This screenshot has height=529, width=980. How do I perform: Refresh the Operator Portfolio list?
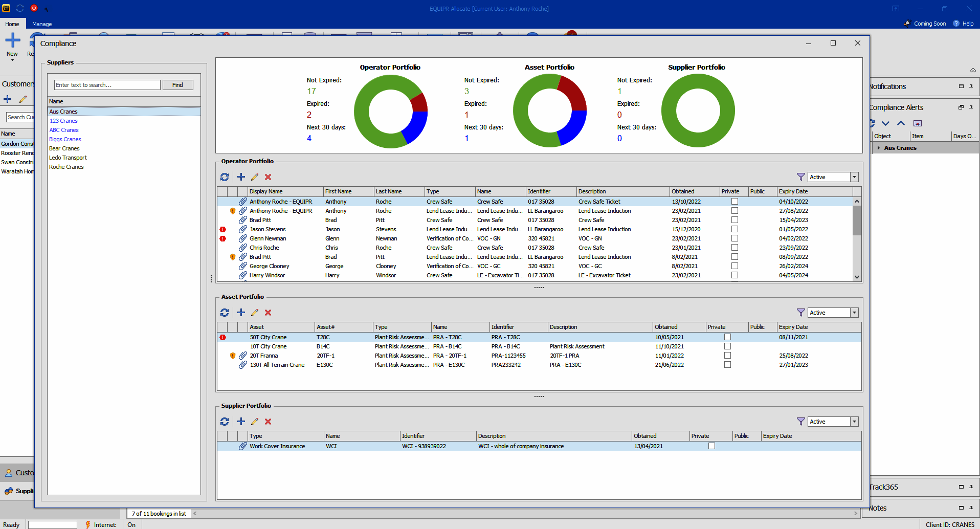(x=225, y=177)
